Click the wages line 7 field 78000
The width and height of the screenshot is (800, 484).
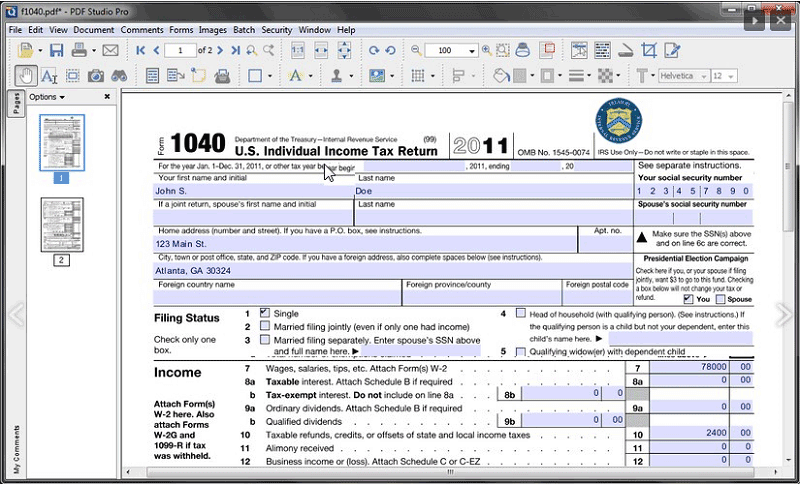689,367
